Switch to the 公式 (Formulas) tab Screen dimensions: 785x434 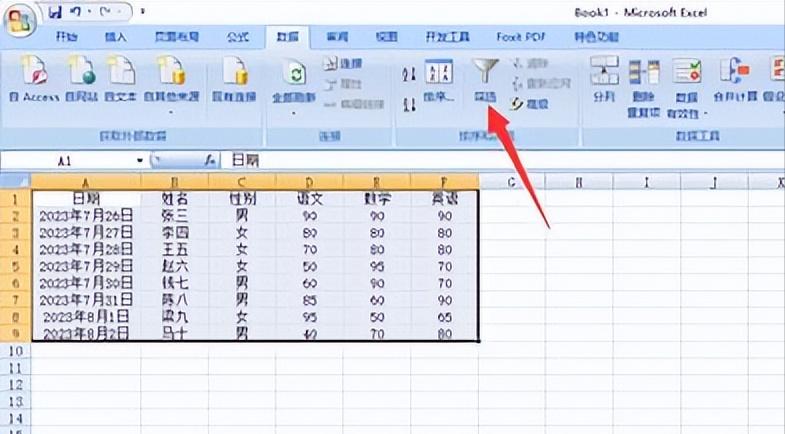(237, 37)
